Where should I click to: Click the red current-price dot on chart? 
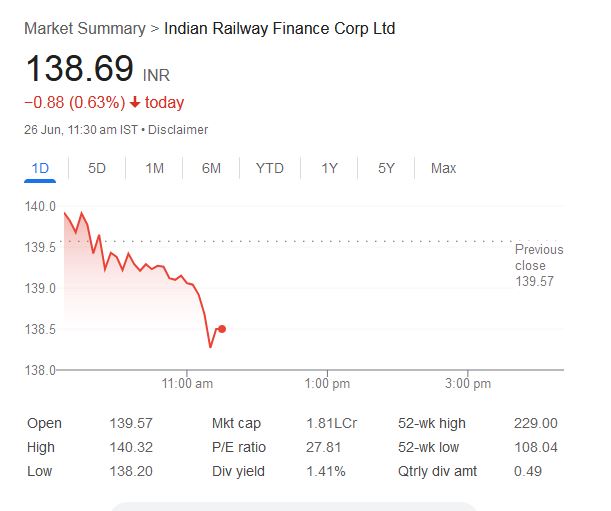[222, 329]
